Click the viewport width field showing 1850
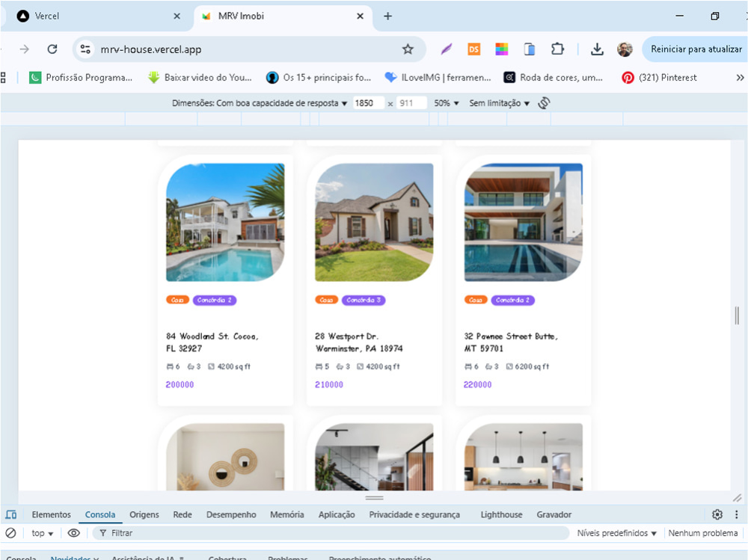Image resolution: width=748 pixels, height=560 pixels. tap(368, 103)
